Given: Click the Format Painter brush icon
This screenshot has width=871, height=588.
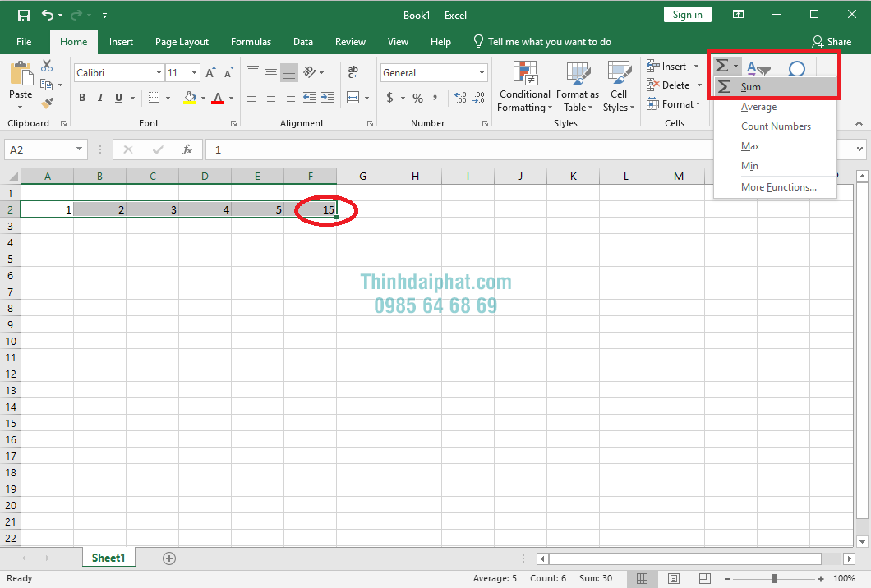Looking at the screenshot, I should (47, 103).
